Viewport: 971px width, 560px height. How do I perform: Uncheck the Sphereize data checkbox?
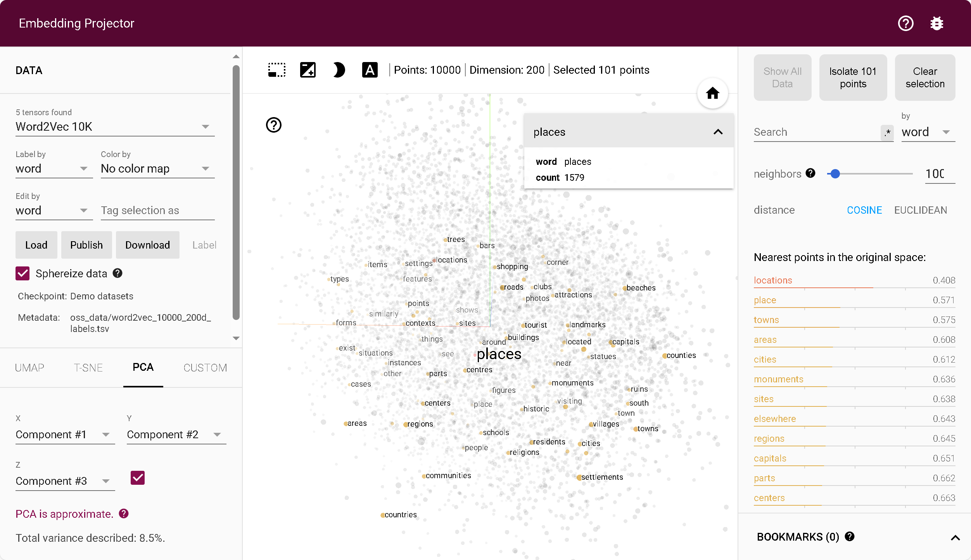pyautogui.click(x=23, y=273)
